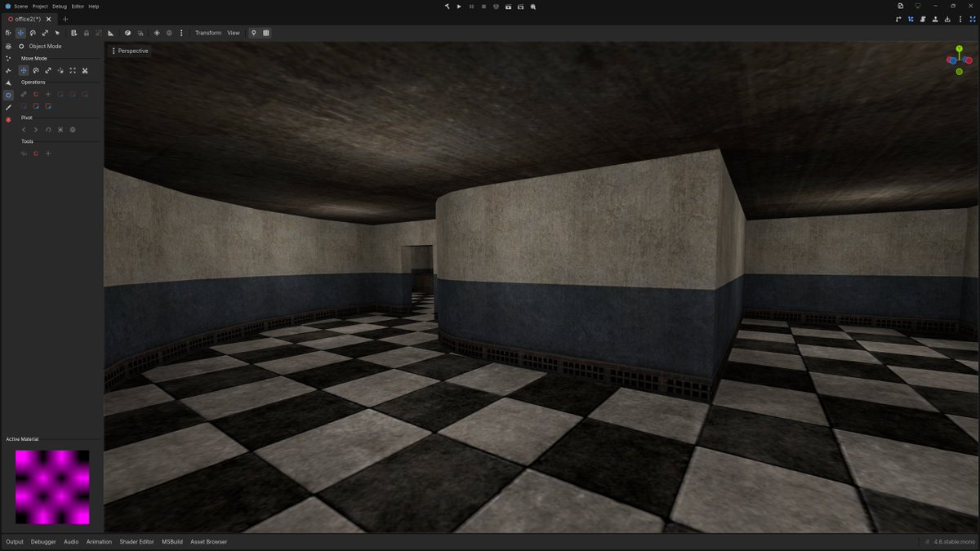
Task: Toggle use local space cube icon
Action: (x=127, y=33)
